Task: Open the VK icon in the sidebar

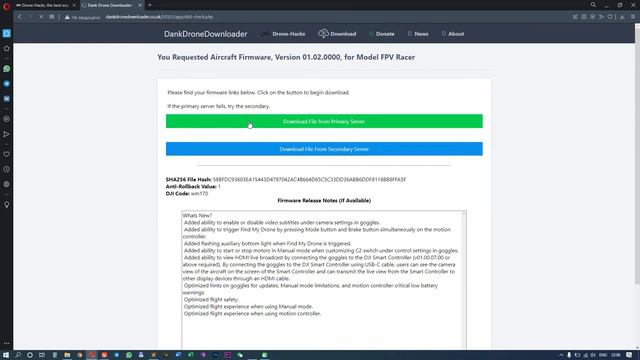Action: 7,99
